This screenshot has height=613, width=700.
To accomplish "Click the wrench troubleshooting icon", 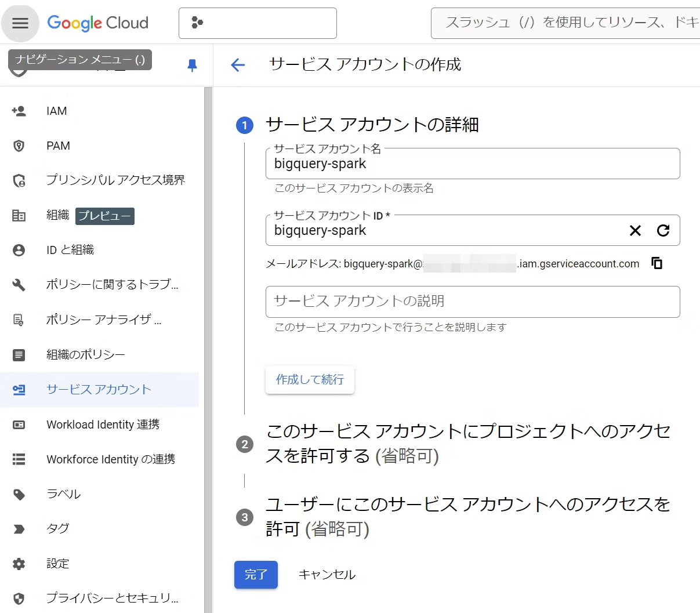I will pos(19,285).
